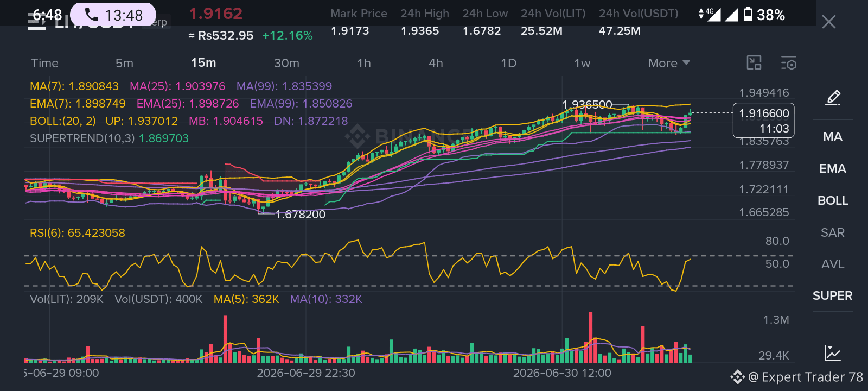This screenshot has width=868, height=391.
Task: Tap the MA(99): 1.835399 legend
Action: point(284,86)
